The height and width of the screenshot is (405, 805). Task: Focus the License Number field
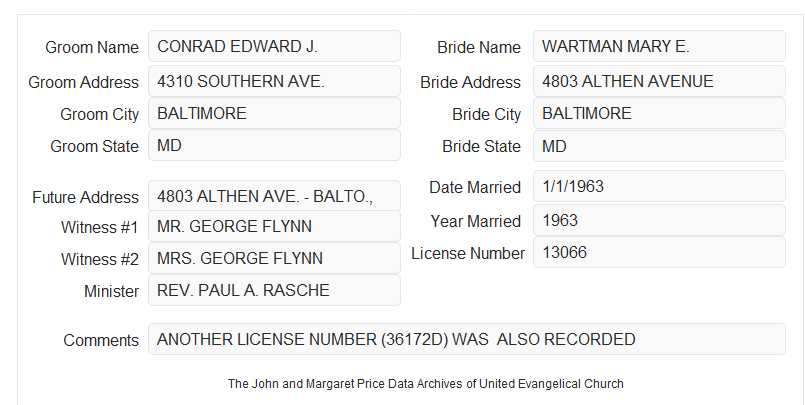(659, 252)
